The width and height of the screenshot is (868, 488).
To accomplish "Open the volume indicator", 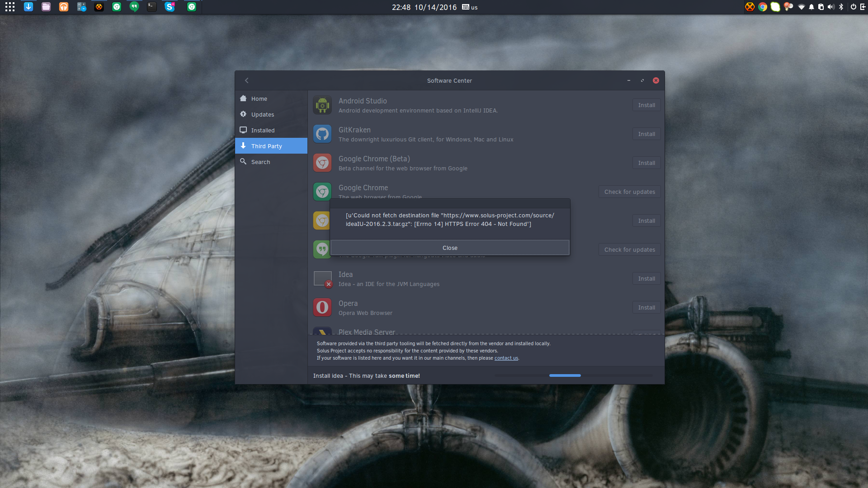I will coord(831,7).
